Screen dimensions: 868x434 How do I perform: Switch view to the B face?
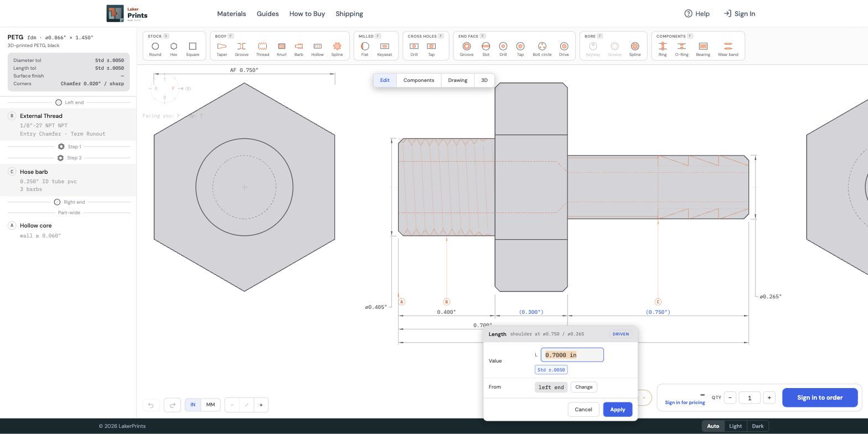coord(164,97)
